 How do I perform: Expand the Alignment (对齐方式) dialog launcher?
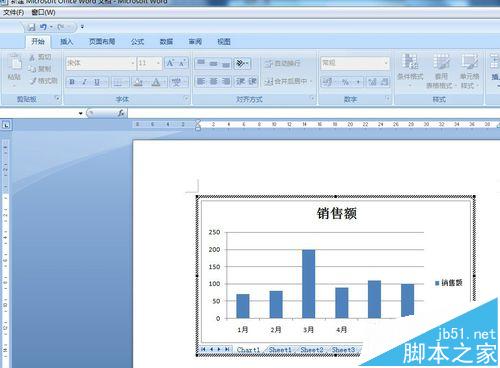pos(312,98)
